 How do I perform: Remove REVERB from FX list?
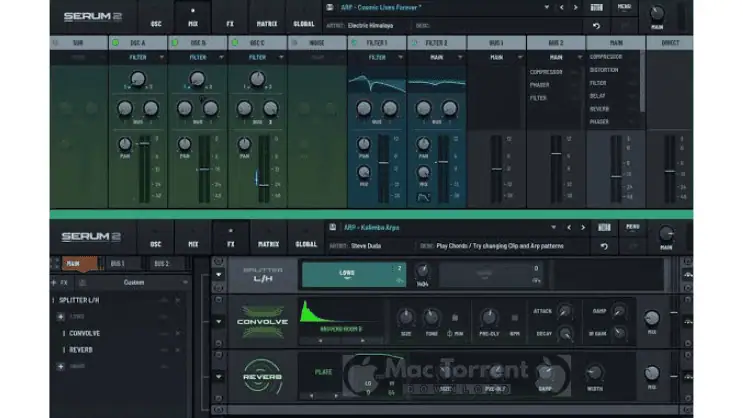(x=178, y=350)
